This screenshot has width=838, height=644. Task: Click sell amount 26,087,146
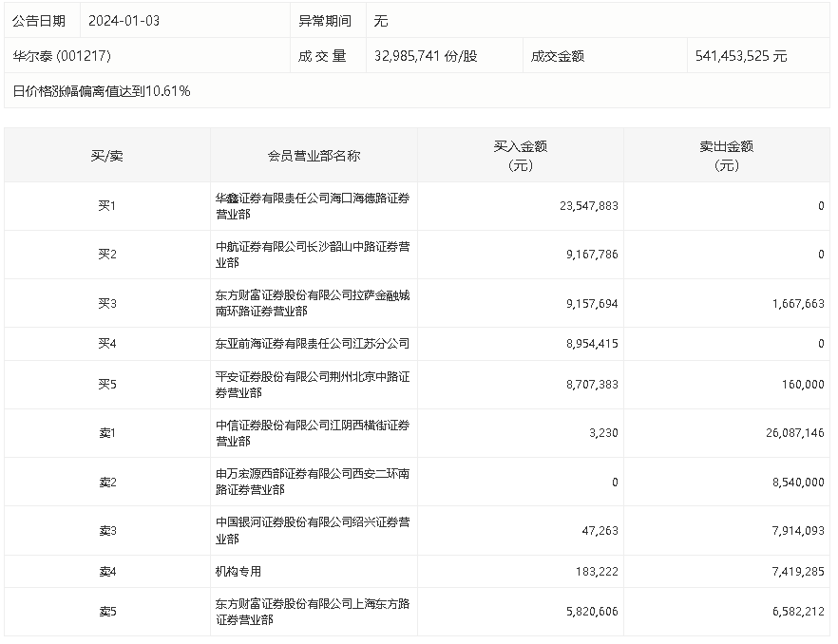(795, 433)
